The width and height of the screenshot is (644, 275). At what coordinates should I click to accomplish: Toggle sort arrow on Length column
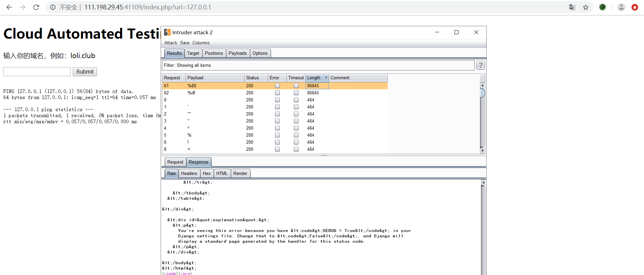tap(326, 78)
